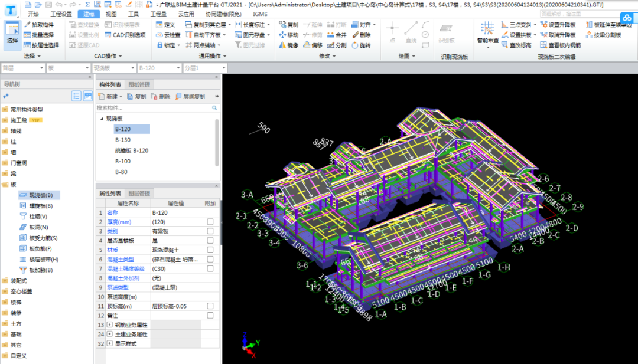
Task: Select the 拾取构件 pick component tool
Action: tap(38, 25)
